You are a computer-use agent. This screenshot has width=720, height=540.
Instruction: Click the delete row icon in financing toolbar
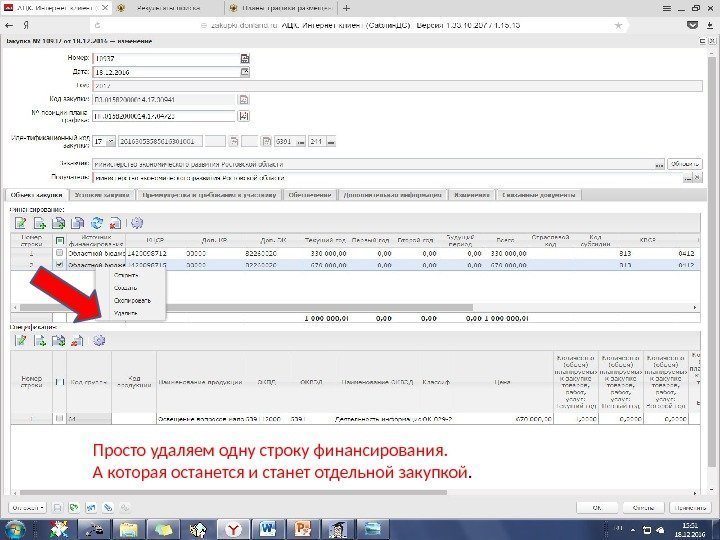[115, 223]
